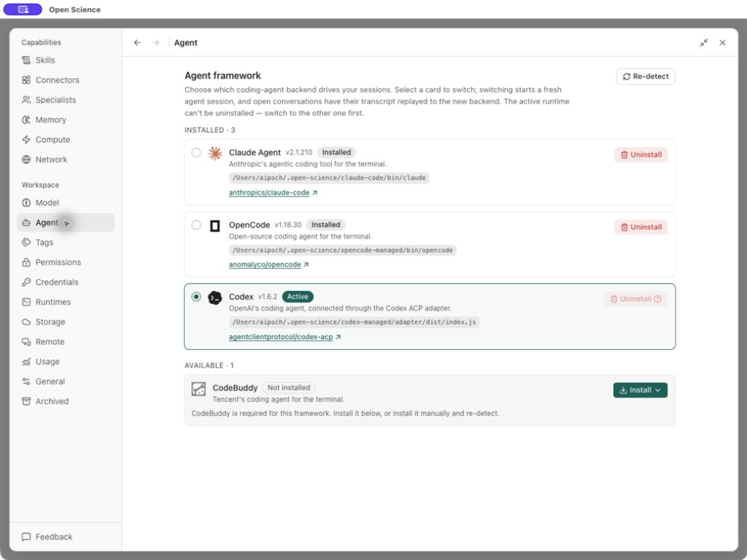Open Skills in the sidebar

pyautogui.click(x=65, y=60)
